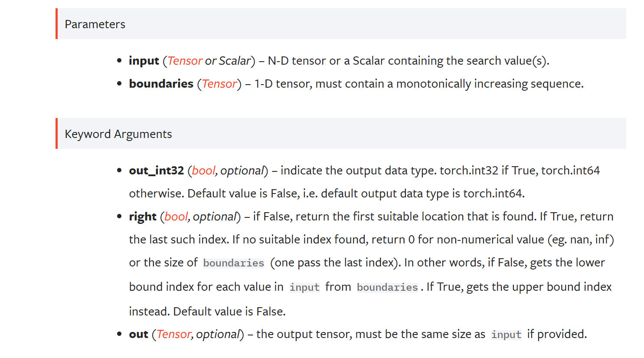Click the word optional in out entry
Image resolution: width=644 pixels, height=358 pixels.
tap(218, 334)
